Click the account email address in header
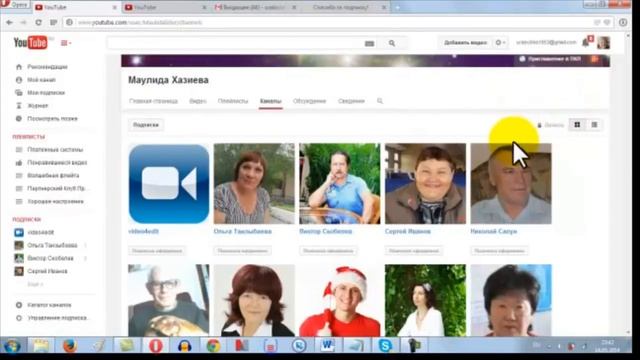This screenshot has width=640, height=360. [x=546, y=42]
